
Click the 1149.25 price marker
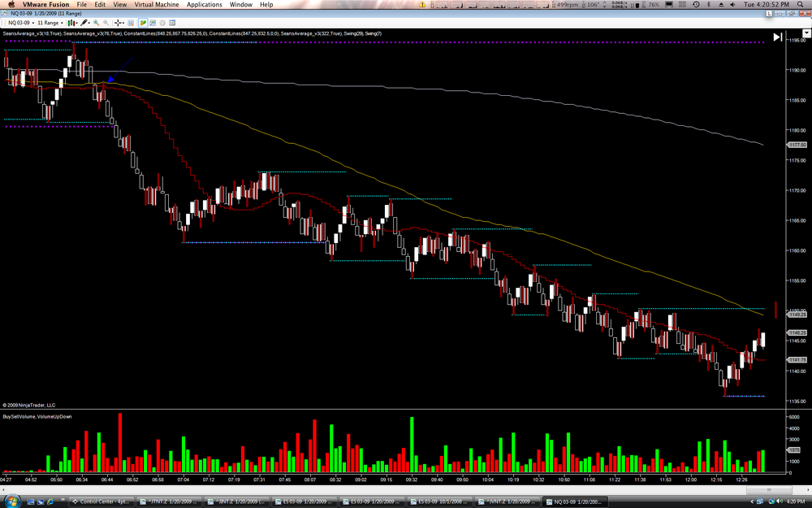point(797,315)
